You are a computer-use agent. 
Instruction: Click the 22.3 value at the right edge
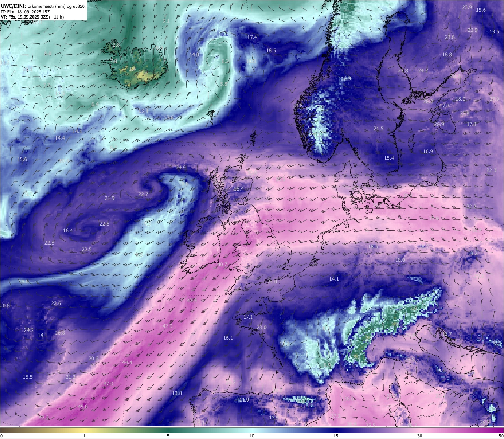(491, 170)
